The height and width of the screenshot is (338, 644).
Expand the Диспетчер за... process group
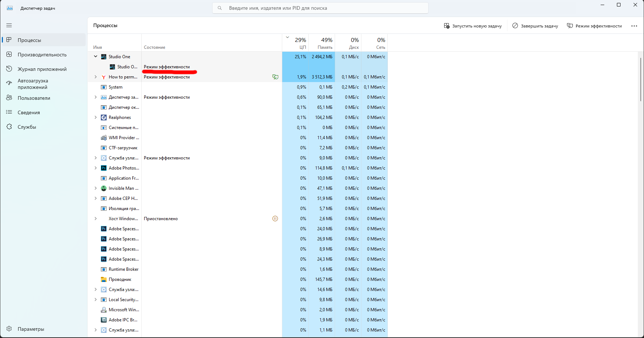pos(95,97)
